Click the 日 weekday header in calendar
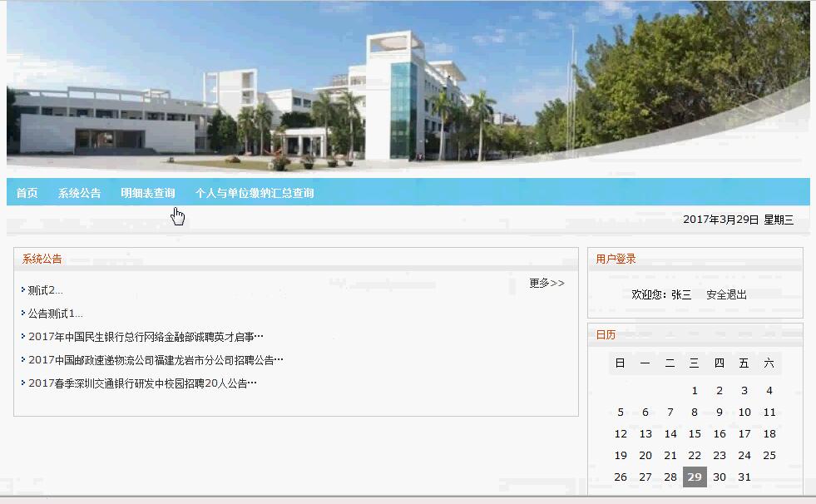The width and height of the screenshot is (816, 504). 621,363
